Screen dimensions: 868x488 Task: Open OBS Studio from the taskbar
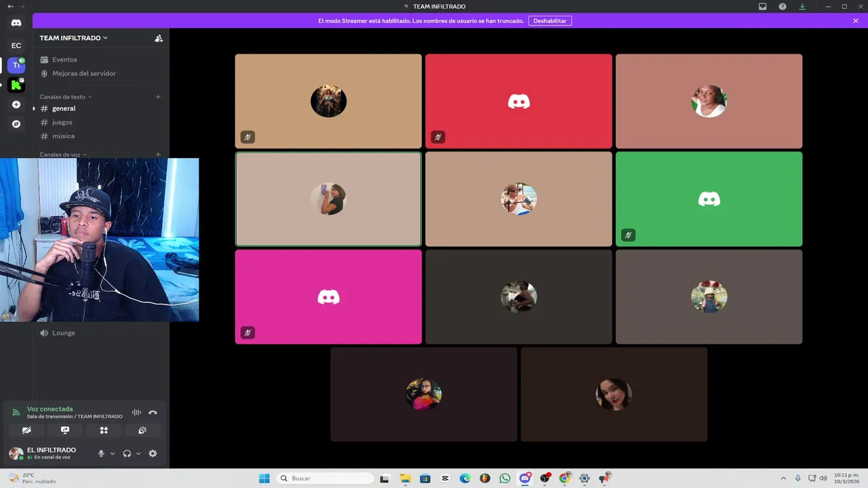(x=545, y=479)
